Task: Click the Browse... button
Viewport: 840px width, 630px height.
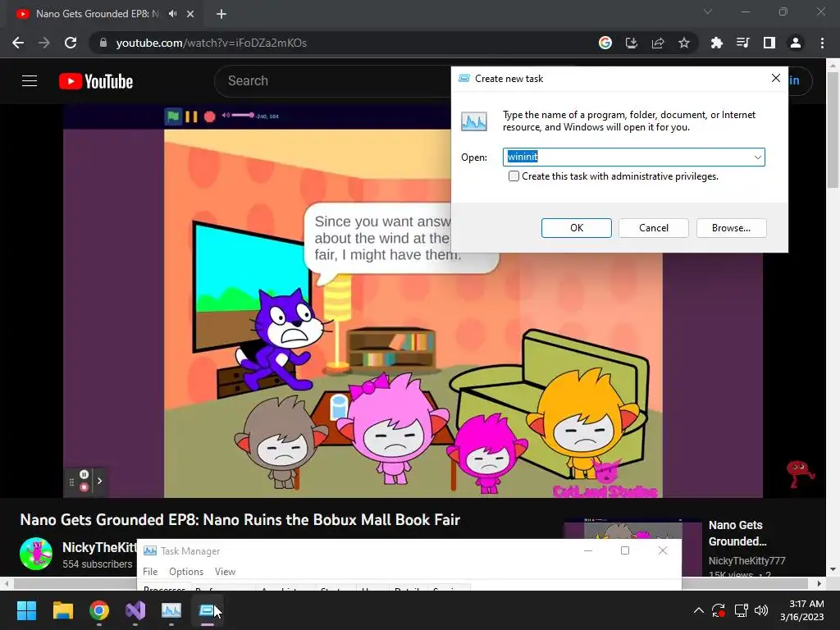Action: pyautogui.click(x=731, y=228)
